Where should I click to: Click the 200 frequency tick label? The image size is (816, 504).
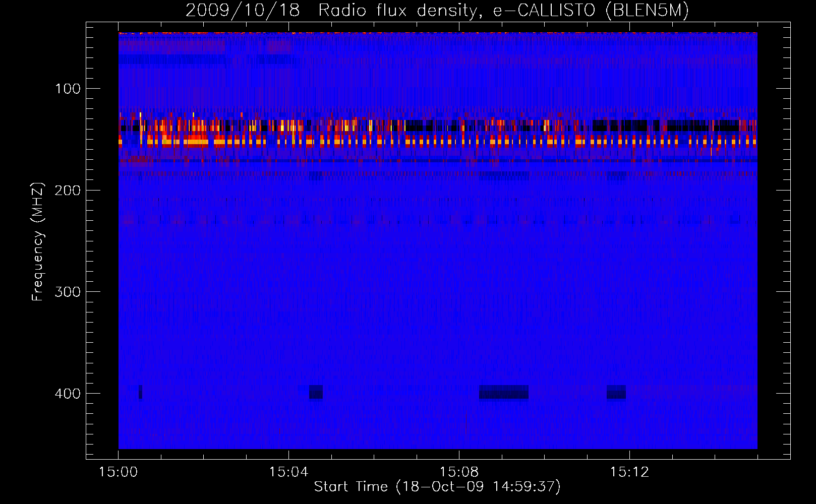(68, 191)
